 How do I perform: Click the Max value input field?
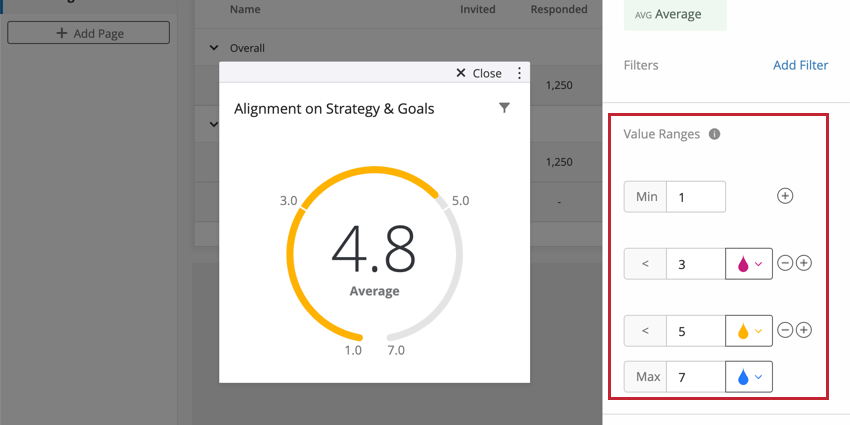[x=696, y=376]
